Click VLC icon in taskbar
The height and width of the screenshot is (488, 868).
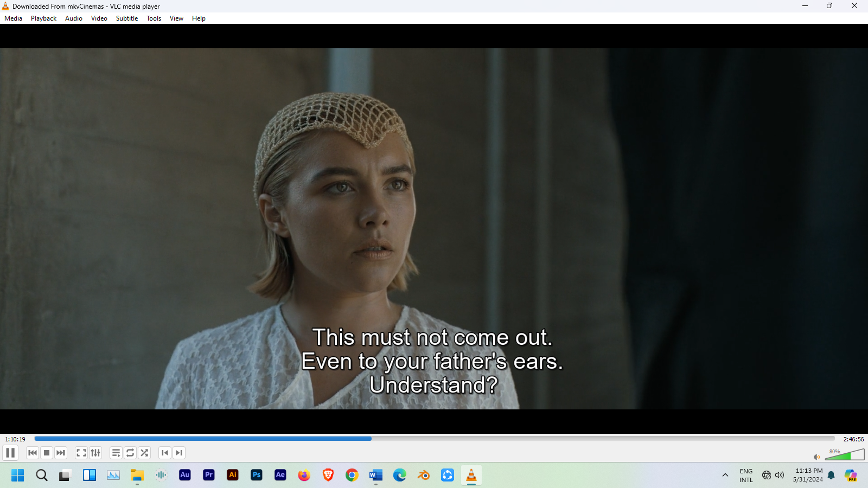pyautogui.click(x=471, y=475)
